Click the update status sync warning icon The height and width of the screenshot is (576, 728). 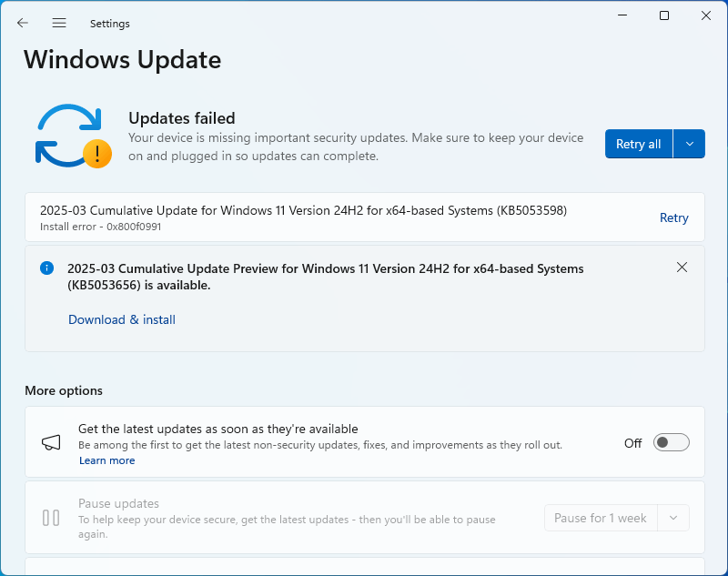[74, 136]
